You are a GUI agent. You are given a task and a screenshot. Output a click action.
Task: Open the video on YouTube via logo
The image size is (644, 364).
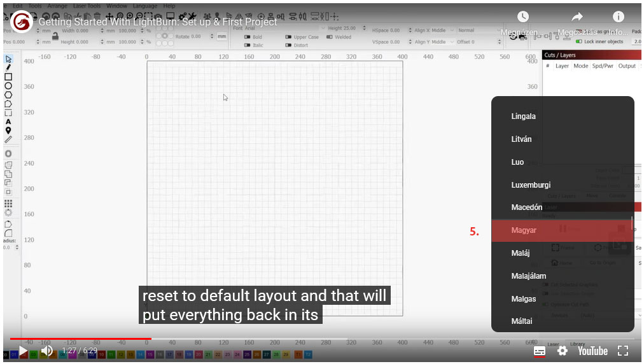(592, 351)
